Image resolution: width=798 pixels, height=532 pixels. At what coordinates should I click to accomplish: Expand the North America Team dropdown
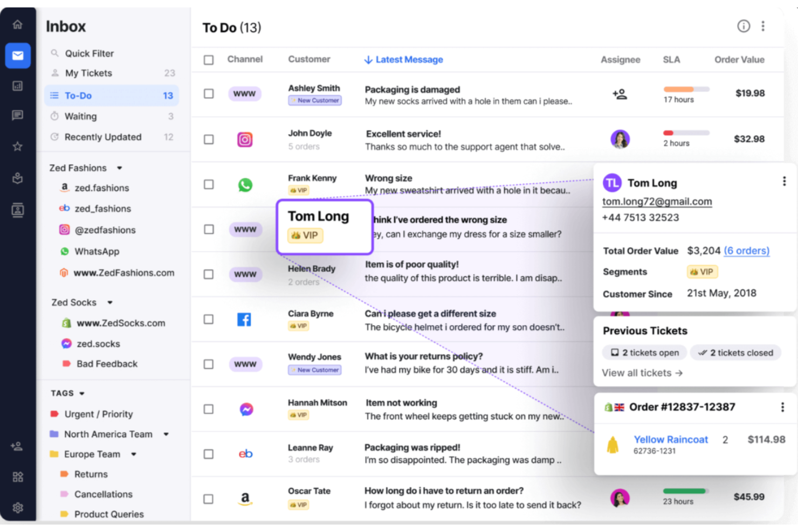[x=167, y=434]
